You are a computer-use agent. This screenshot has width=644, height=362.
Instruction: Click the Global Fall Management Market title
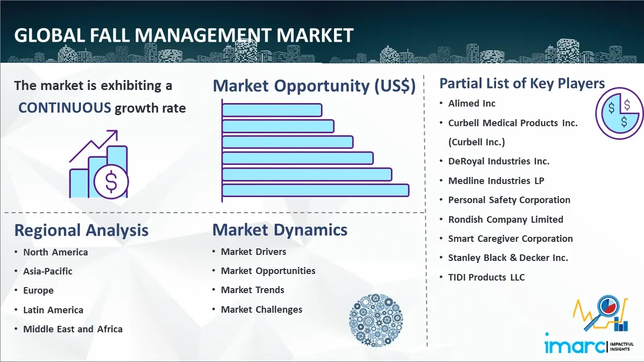(x=184, y=36)
